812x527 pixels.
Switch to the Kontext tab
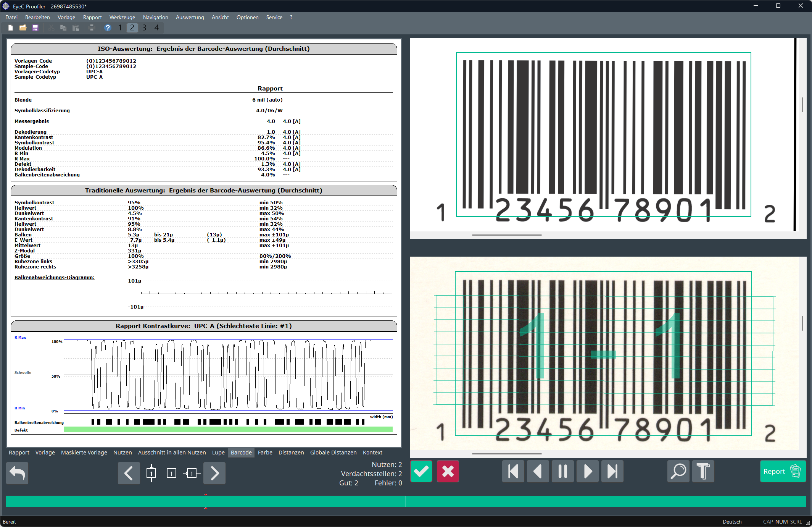click(x=372, y=453)
